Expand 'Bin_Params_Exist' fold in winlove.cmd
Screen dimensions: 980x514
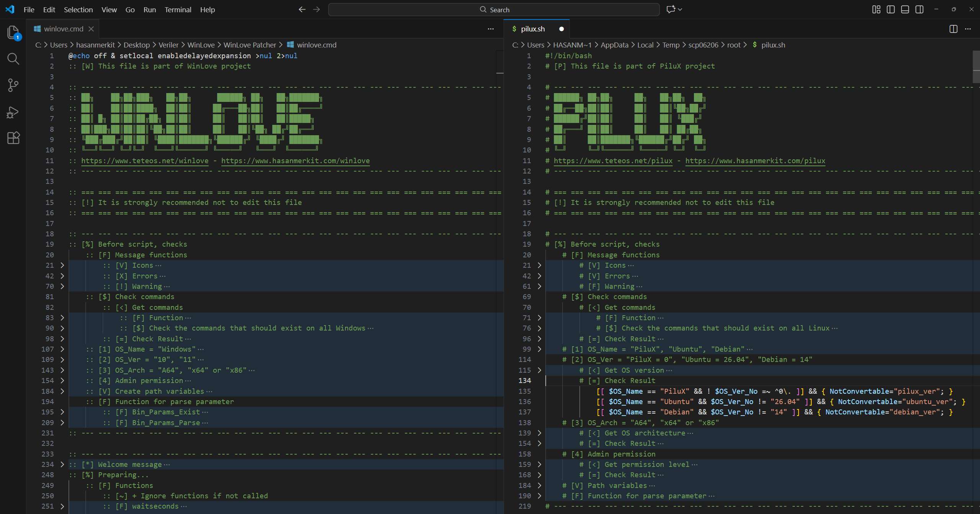(x=62, y=412)
